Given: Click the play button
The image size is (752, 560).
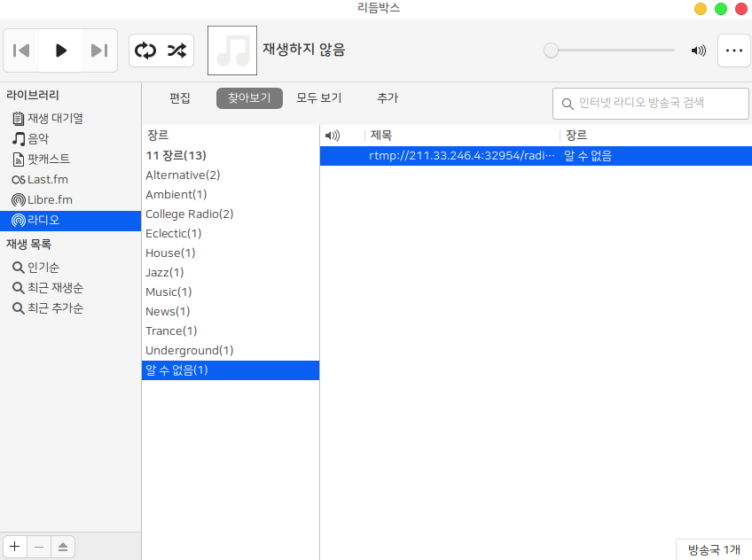Looking at the screenshot, I should (61, 51).
